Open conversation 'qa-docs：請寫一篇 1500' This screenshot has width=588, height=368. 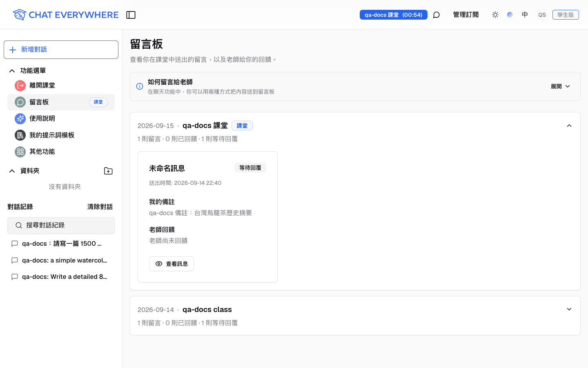click(61, 244)
